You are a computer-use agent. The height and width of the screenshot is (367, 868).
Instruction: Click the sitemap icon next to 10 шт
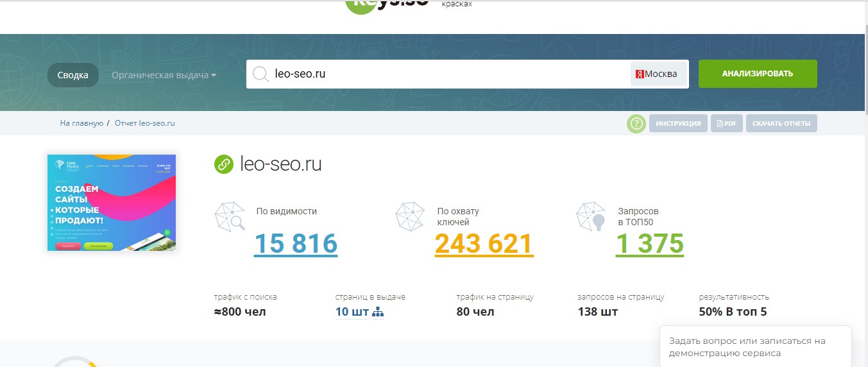(378, 312)
